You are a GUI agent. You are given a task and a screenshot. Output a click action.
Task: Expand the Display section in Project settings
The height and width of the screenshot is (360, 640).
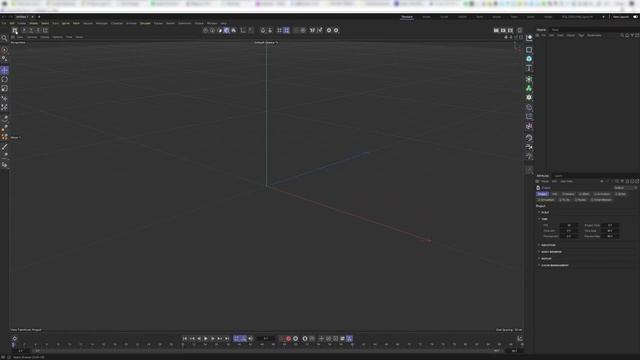click(546, 258)
